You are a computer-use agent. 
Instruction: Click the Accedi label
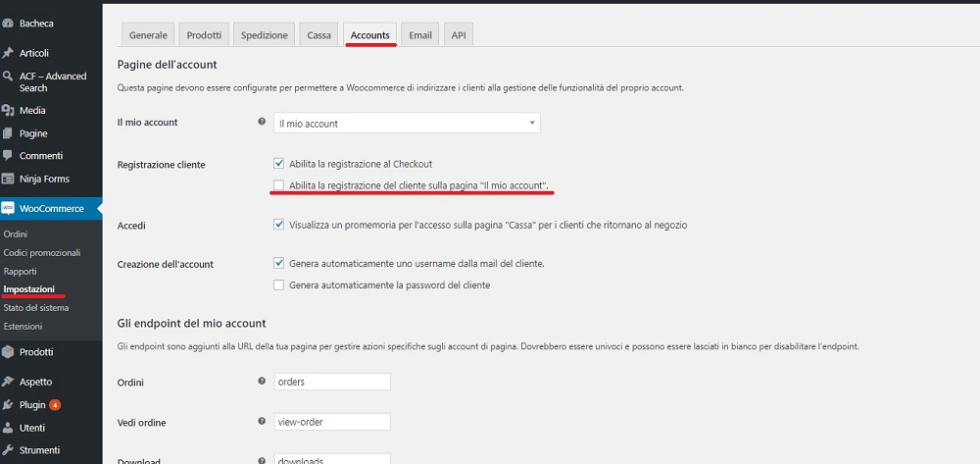(131, 226)
